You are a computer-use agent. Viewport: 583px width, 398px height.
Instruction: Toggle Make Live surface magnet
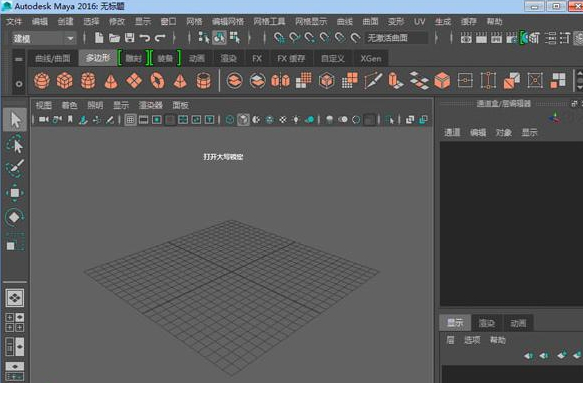coord(355,38)
